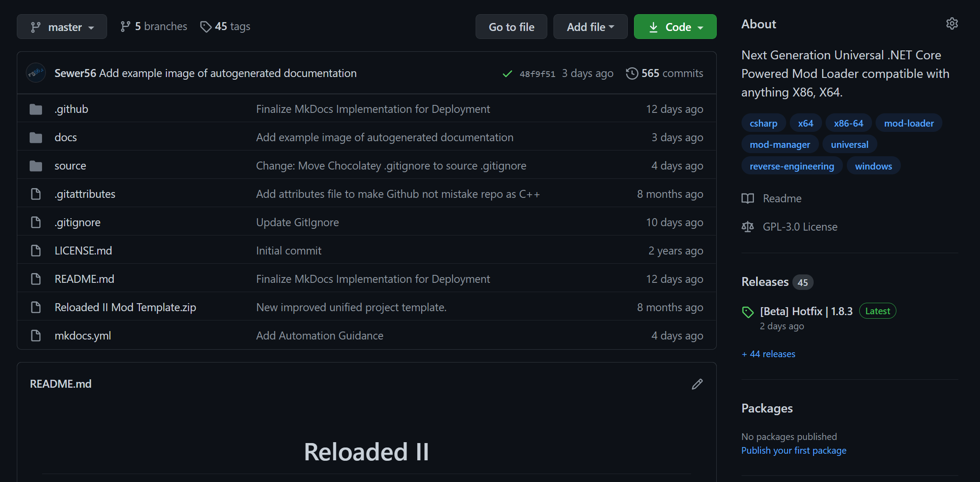The height and width of the screenshot is (482, 980).
Task: Click the About settings gear icon
Action: (x=952, y=24)
